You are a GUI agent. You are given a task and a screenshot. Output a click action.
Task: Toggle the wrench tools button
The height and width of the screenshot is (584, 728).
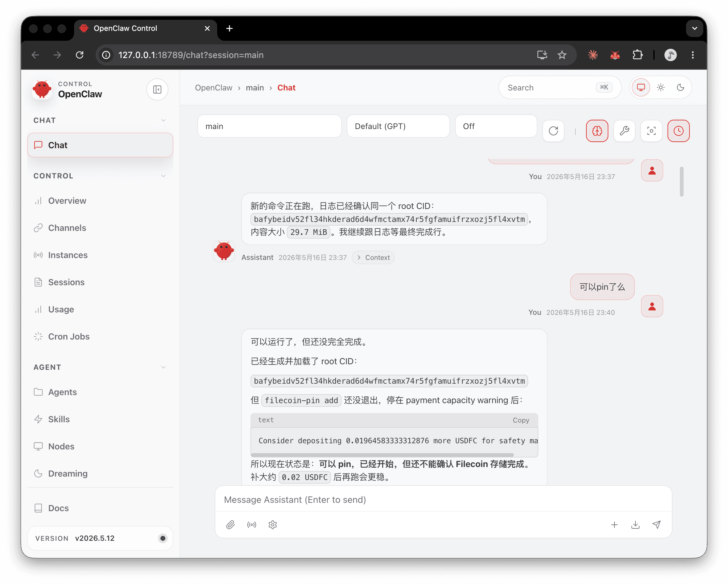[624, 131]
